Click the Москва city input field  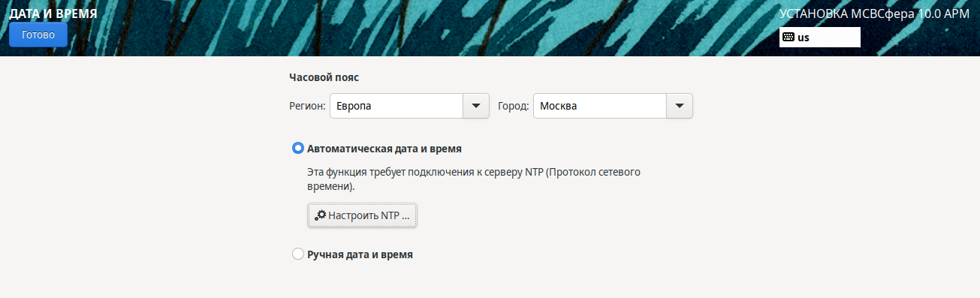tap(599, 106)
